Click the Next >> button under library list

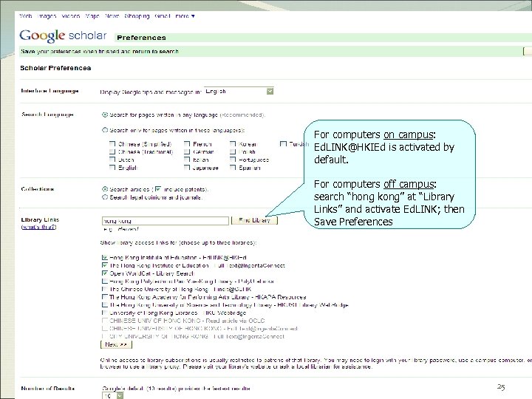[116, 345]
